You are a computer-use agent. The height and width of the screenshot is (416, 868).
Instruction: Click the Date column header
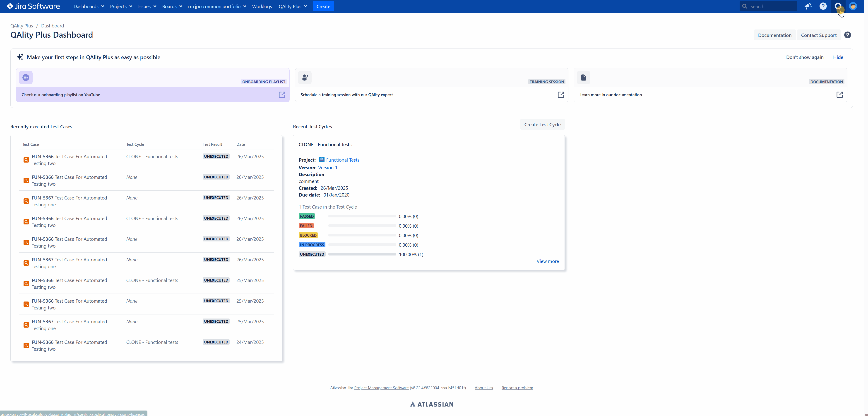(240, 144)
